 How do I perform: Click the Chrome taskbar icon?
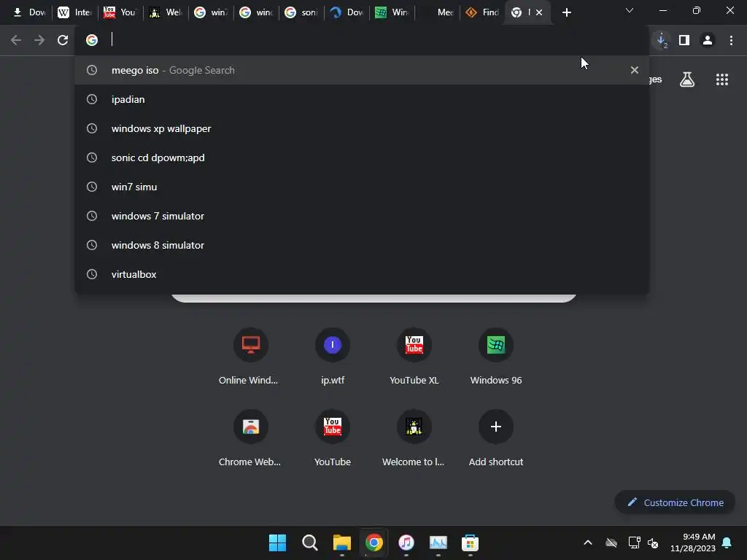point(374,542)
